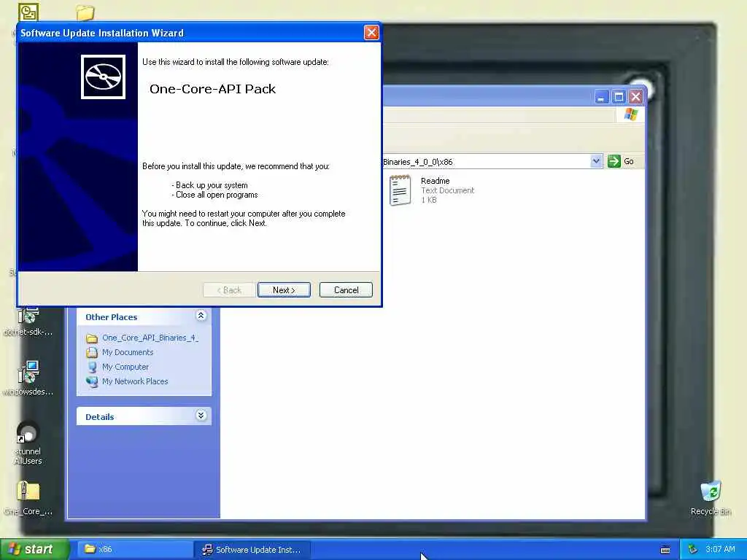Open My Computer link

pos(125,367)
